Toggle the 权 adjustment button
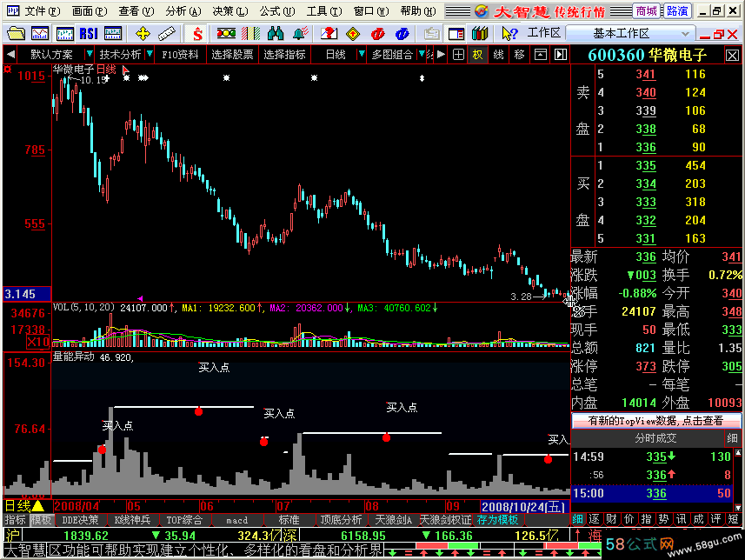Viewport: 745px width, 560px height. click(477, 55)
